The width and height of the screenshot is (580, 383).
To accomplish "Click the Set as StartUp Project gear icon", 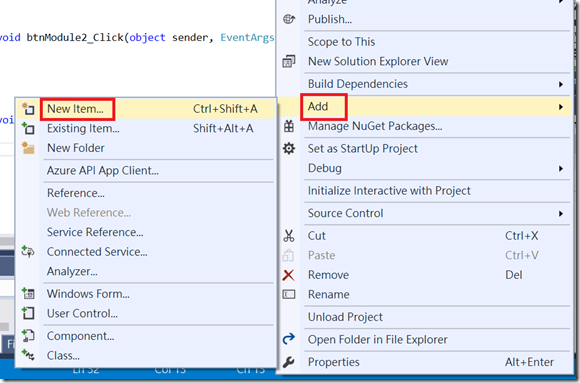I will pos(289,148).
